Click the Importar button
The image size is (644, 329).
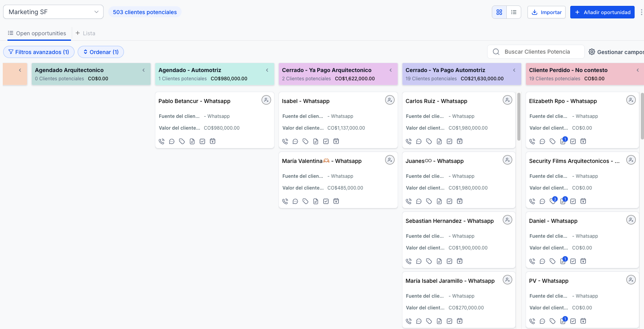[546, 12]
